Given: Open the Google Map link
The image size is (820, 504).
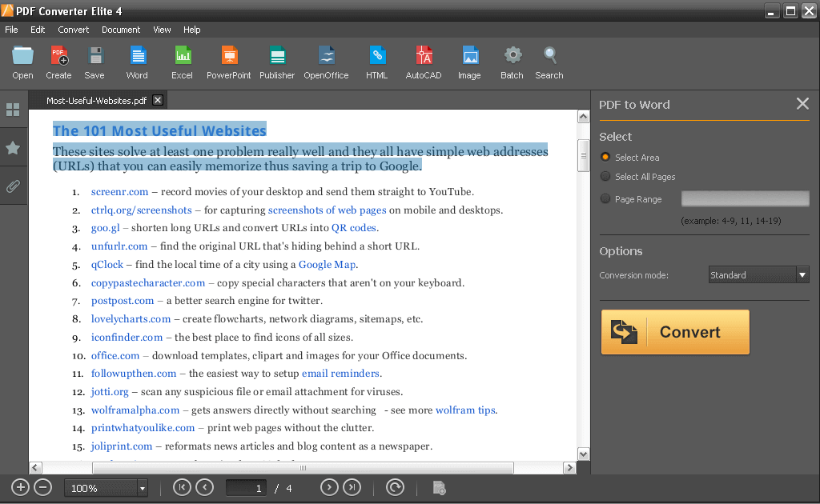Looking at the screenshot, I should [327, 264].
